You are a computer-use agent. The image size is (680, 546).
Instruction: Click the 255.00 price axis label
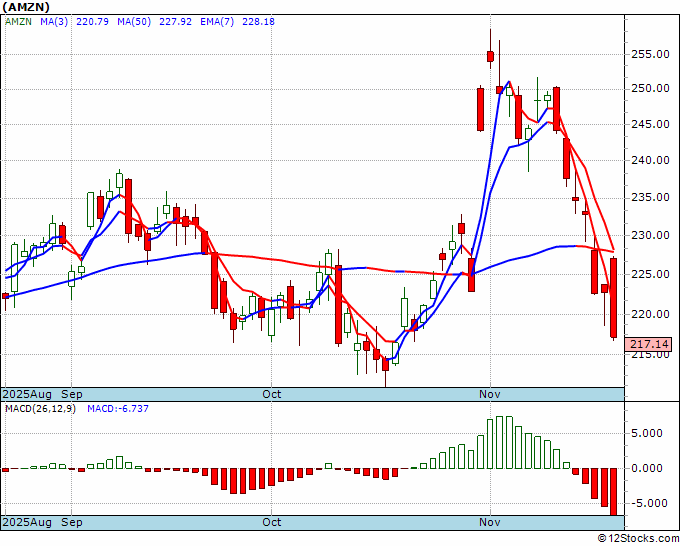[x=649, y=54]
